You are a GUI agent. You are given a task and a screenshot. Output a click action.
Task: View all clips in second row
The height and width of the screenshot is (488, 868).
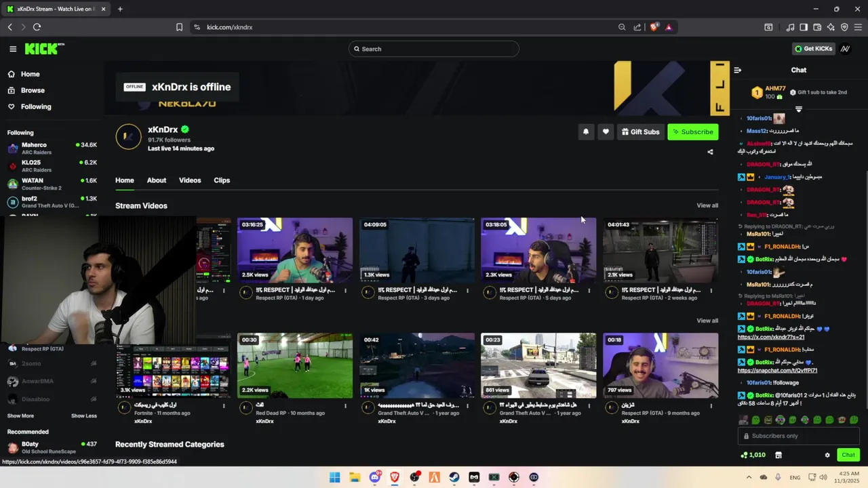point(707,321)
